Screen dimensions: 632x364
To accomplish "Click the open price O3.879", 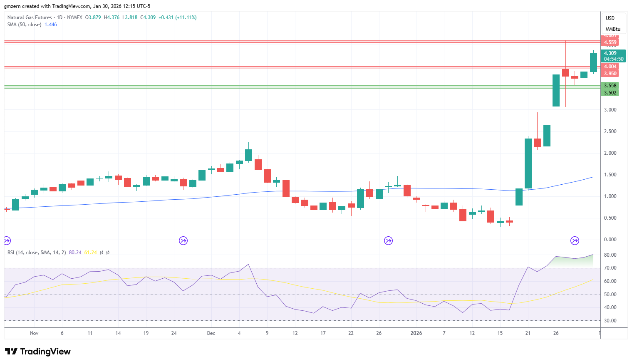I will [x=93, y=17].
